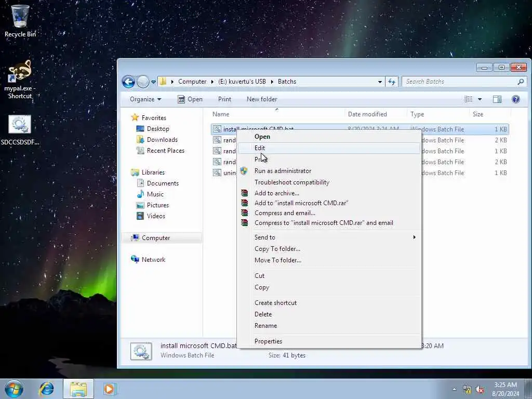Click Computer in the address breadcrumb
This screenshot has width=532, height=399.
[x=192, y=82]
